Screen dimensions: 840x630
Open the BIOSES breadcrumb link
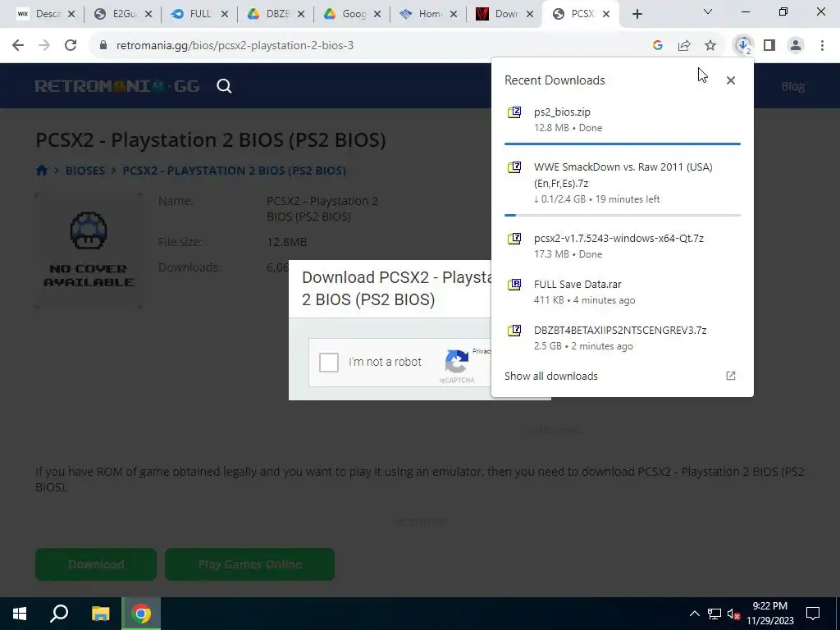(85, 171)
